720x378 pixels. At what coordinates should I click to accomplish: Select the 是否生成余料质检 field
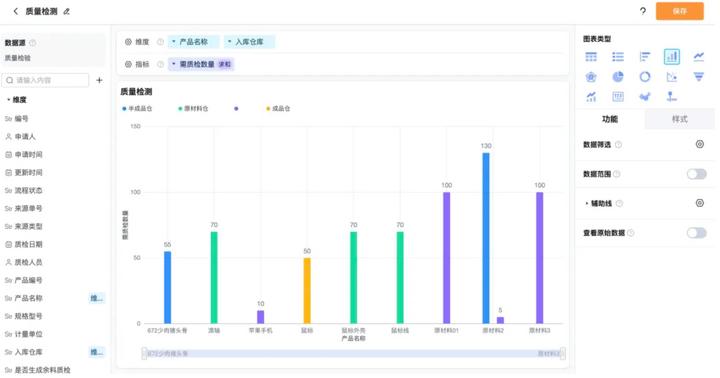click(x=42, y=370)
